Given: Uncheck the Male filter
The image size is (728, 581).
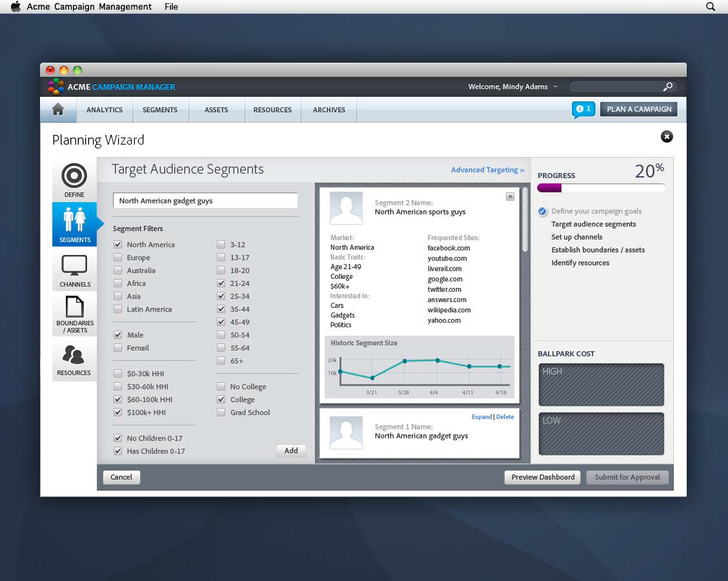Looking at the screenshot, I should (x=118, y=335).
